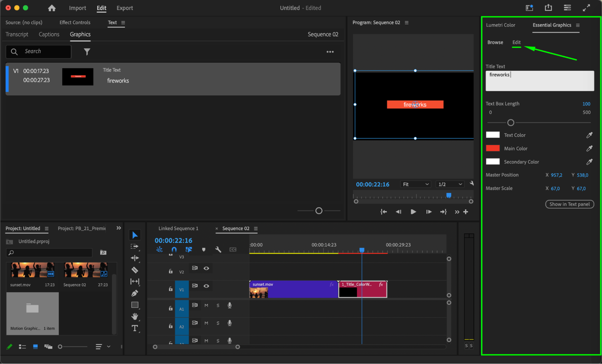Click Show in Text panel button
602x364 pixels.
click(x=569, y=204)
